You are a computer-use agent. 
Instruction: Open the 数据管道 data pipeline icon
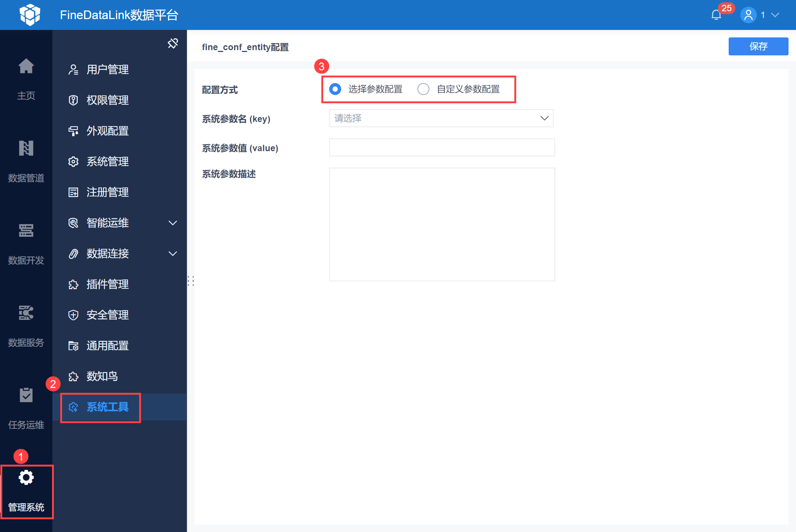[x=26, y=149]
